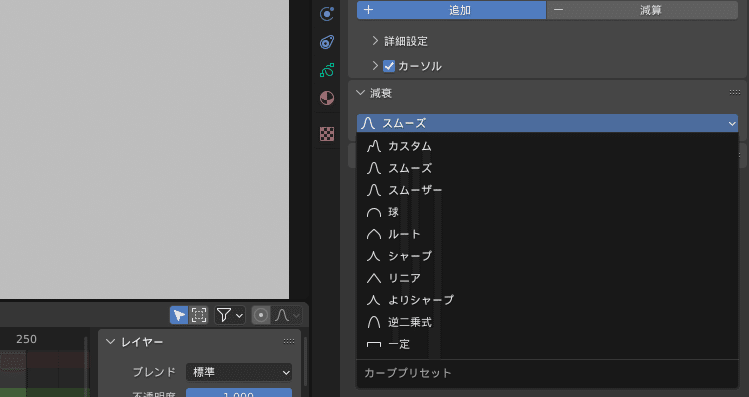
Task: Toggle proportional editing circle icon
Action: coord(261,315)
